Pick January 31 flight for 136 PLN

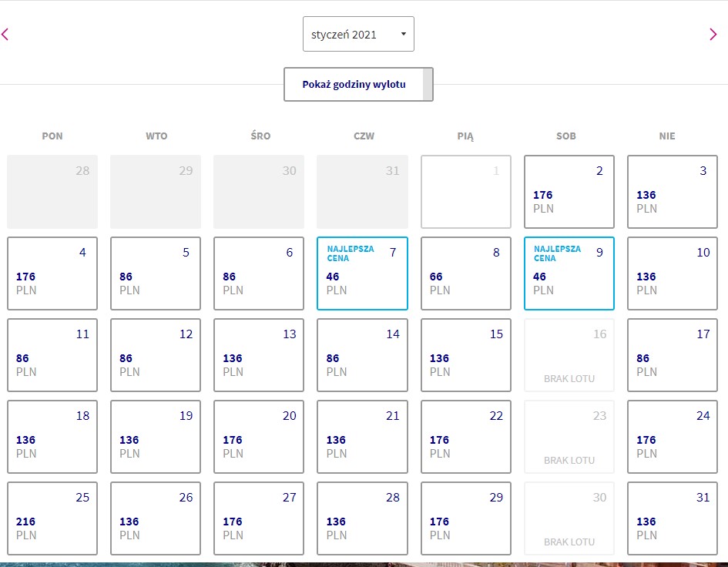pos(673,518)
